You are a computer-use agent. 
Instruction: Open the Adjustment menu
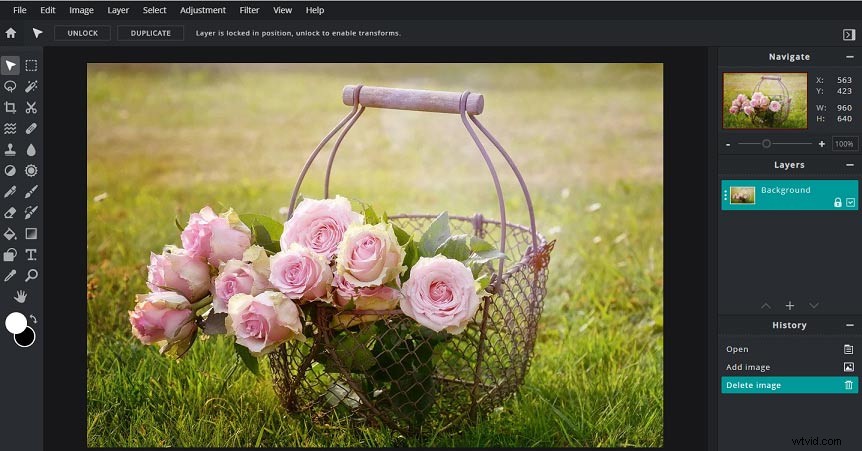203,10
